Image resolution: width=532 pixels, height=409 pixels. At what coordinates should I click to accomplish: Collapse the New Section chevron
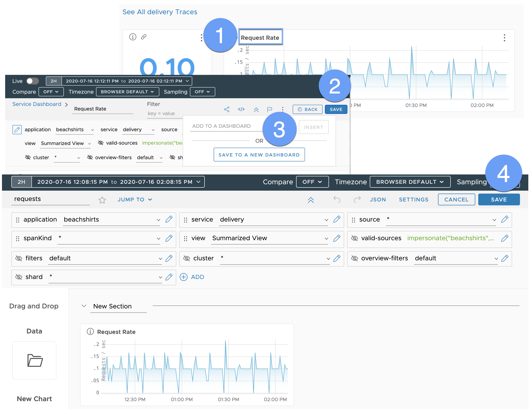click(84, 306)
